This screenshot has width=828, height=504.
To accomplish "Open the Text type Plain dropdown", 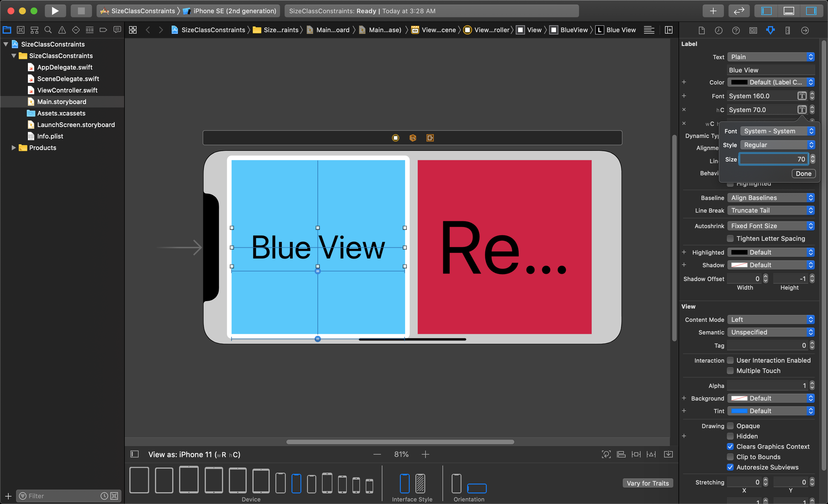I will [x=771, y=57].
